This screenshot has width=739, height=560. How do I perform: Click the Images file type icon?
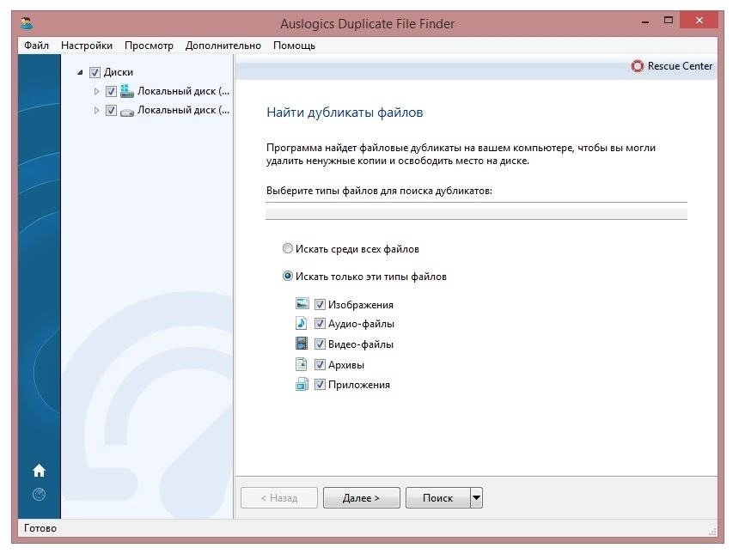[302, 304]
